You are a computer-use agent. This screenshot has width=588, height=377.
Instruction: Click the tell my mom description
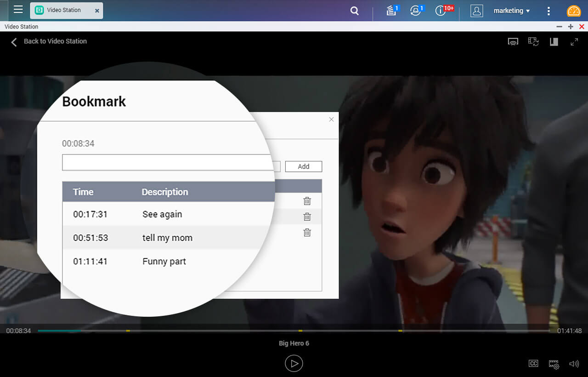167,238
